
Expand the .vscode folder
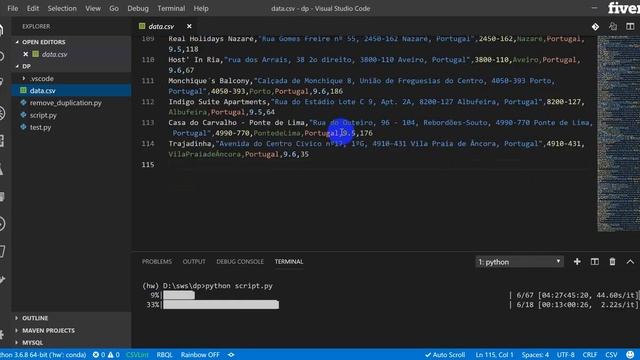coord(38,78)
